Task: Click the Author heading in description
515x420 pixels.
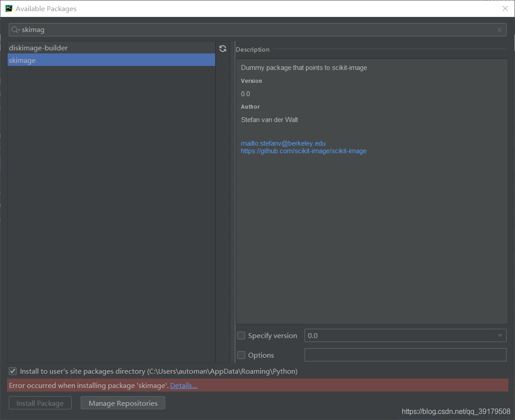Action: pyautogui.click(x=250, y=107)
